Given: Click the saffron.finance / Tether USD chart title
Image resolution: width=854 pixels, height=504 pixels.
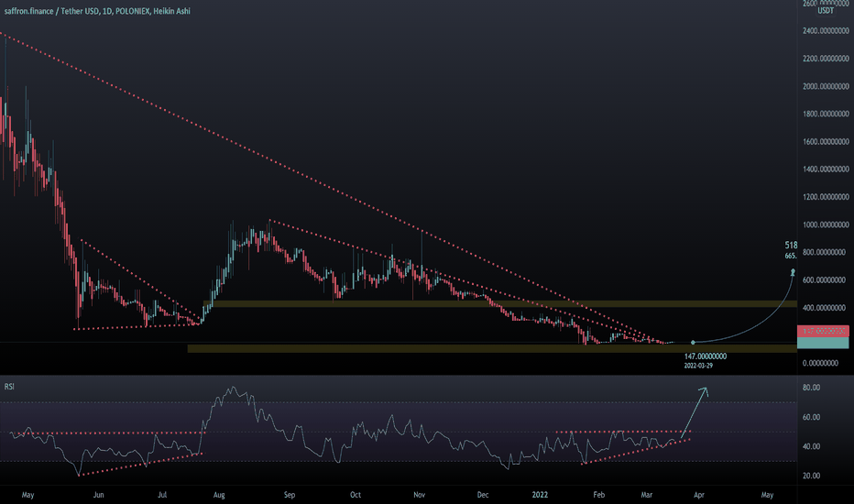Looking at the screenshot, I should 97,11.
